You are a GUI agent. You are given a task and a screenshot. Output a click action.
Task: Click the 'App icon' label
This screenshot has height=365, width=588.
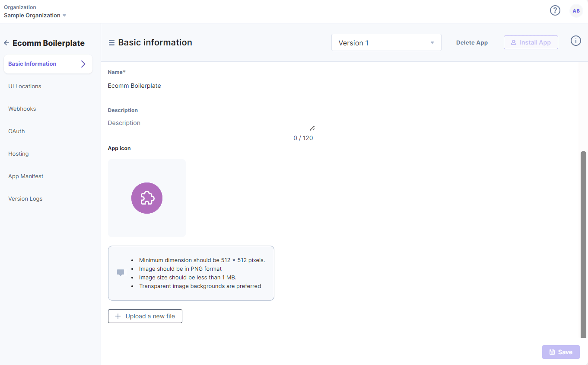(119, 148)
